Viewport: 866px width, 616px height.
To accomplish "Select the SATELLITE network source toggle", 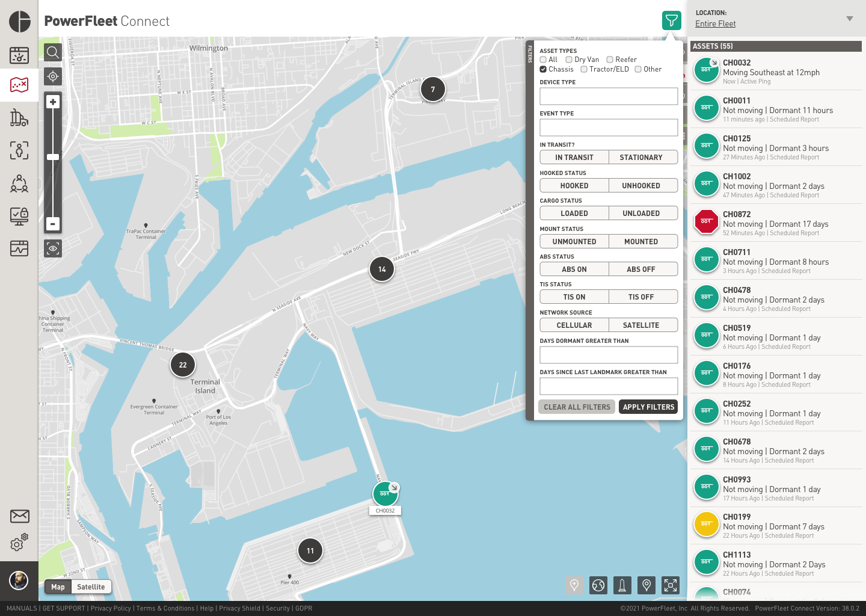I will (x=643, y=325).
